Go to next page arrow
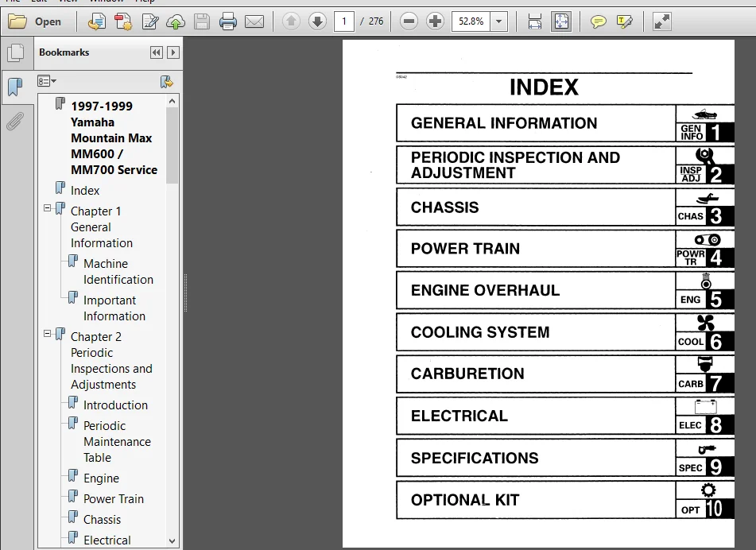The height and width of the screenshot is (550, 756). (x=317, y=21)
